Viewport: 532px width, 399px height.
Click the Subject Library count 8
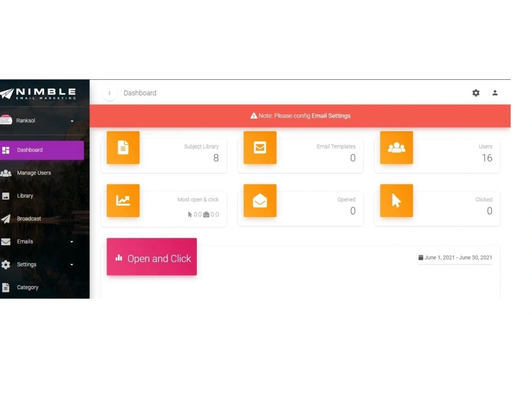coord(216,158)
